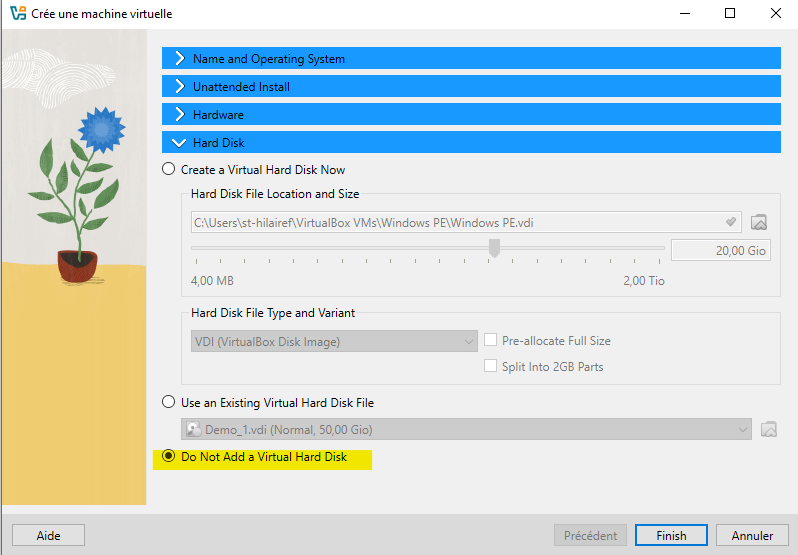Screen dimensions: 798x555
Task: Select Create a Virtual Hard Disk Now
Action: click(168, 170)
